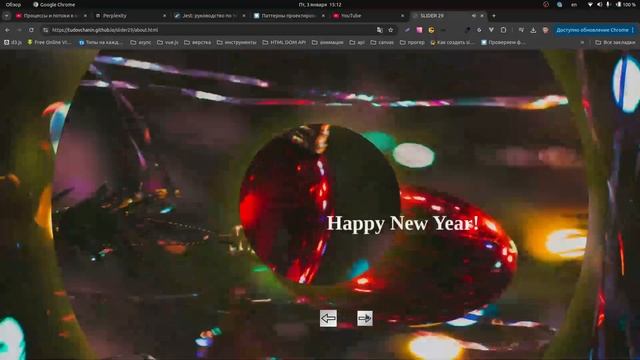Click the Chrome forward navigation arrow

click(19, 30)
